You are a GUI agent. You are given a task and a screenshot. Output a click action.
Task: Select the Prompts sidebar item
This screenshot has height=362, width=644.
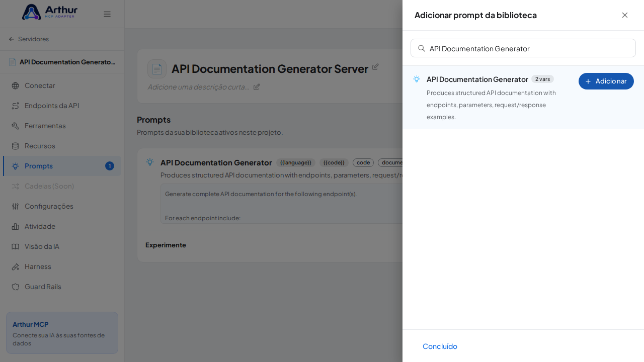(x=62, y=166)
